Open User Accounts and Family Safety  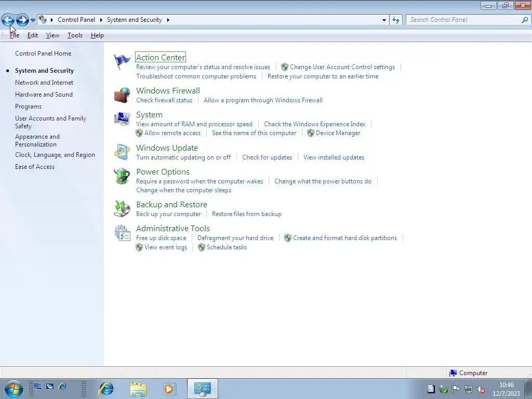[x=50, y=122]
